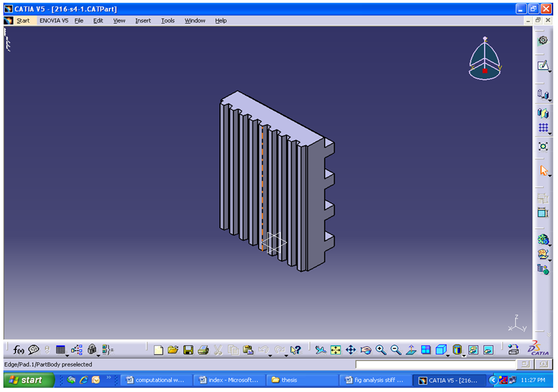
Task: Click the Windows start button
Action: (27, 380)
